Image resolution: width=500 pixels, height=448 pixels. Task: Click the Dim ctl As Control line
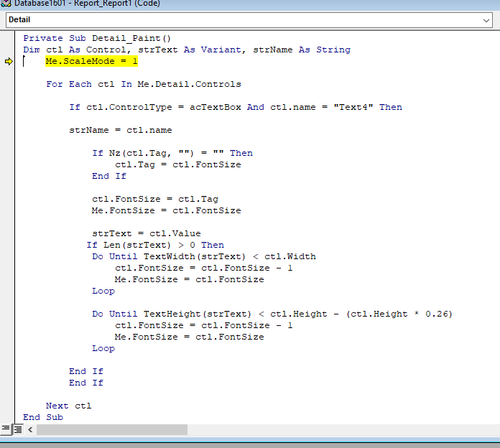click(187, 50)
